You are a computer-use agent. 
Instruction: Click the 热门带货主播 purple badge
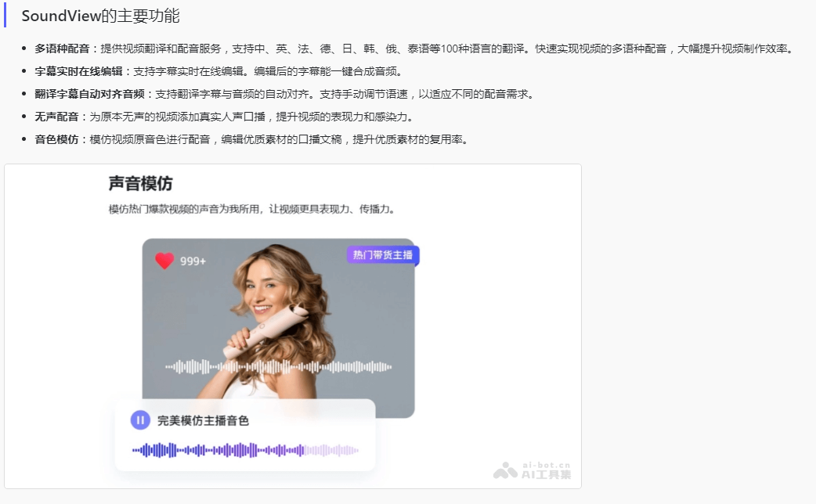point(382,255)
